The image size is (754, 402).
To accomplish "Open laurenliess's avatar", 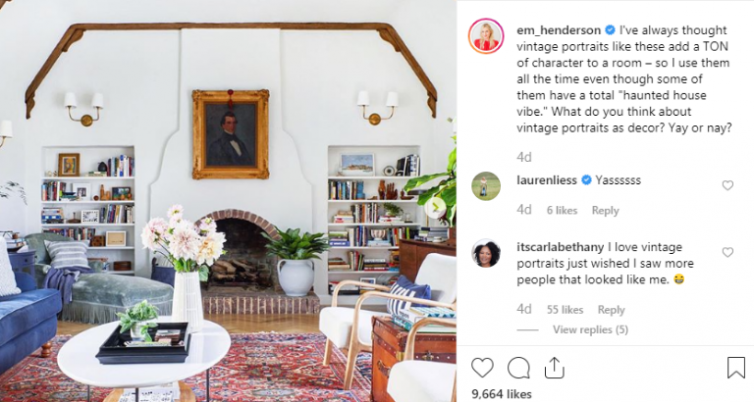I will pyautogui.click(x=486, y=186).
